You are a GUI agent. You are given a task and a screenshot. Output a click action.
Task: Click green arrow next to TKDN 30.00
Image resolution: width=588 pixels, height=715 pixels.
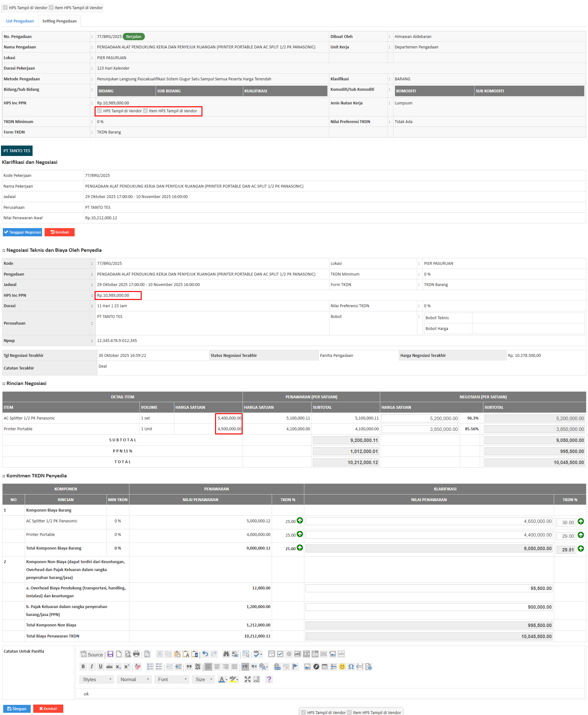(x=580, y=521)
